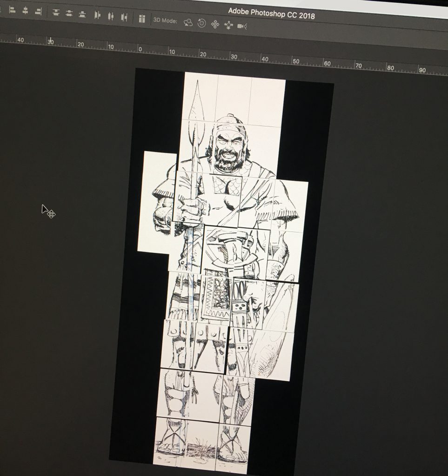Screen dimensions: 448x476
Task: Select the Align left edges icon
Action: click(x=12, y=12)
